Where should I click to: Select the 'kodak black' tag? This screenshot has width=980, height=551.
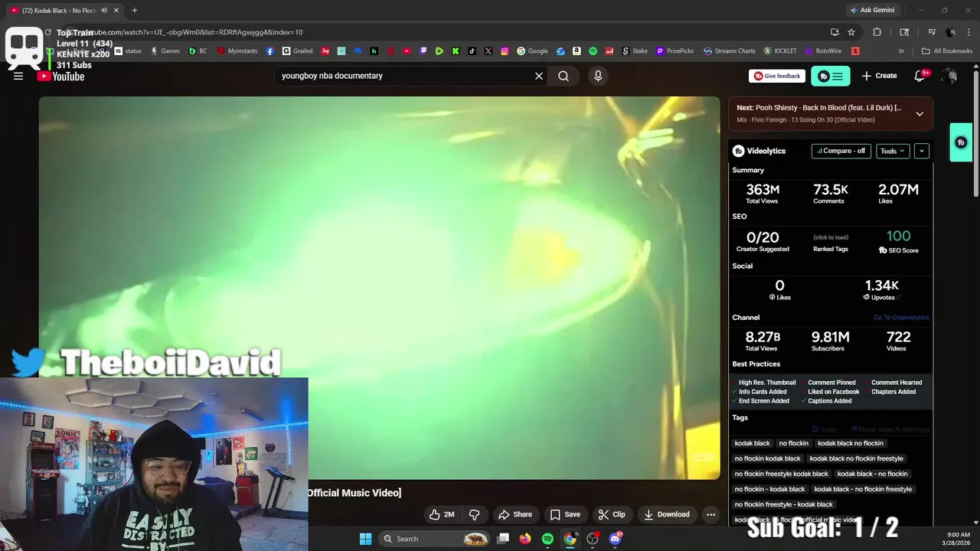pyautogui.click(x=752, y=443)
